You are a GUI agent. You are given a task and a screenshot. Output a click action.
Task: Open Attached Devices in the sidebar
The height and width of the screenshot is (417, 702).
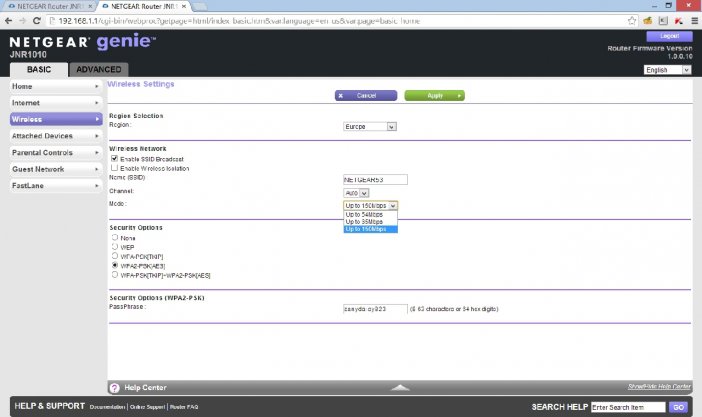(x=56, y=136)
